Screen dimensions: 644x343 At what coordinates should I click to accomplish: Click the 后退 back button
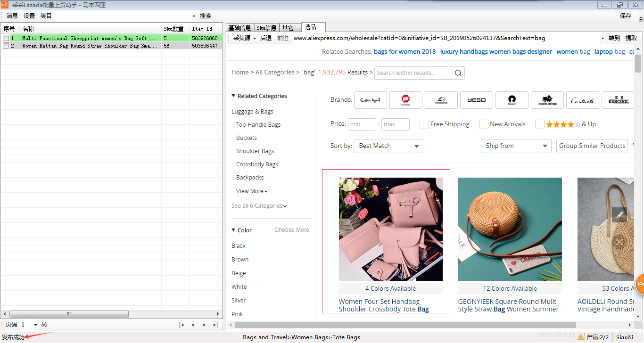point(266,38)
